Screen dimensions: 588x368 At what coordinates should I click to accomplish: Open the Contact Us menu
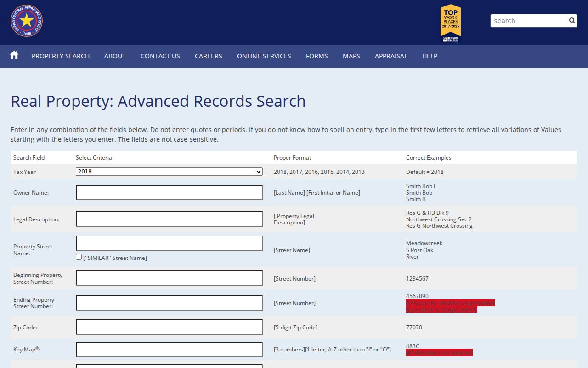click(x=160, y=56)
